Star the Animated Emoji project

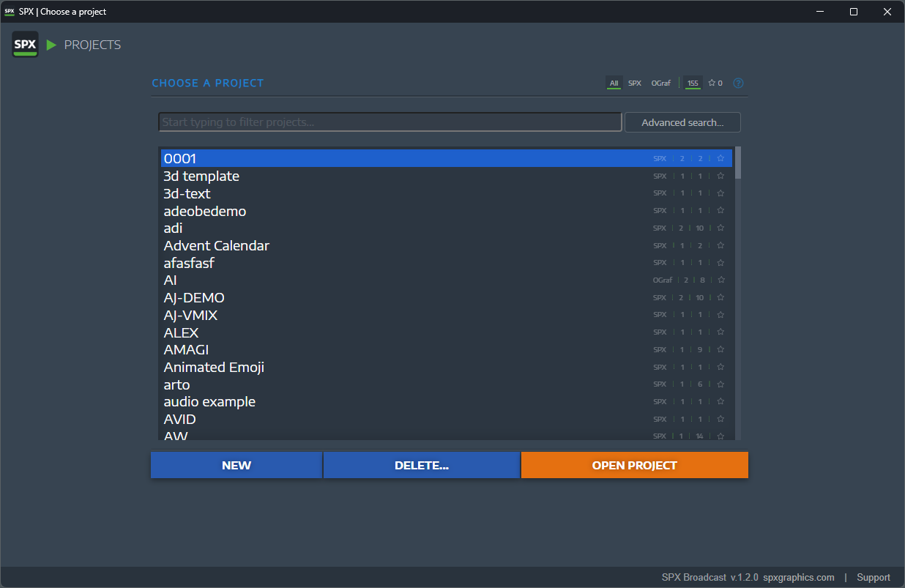tap(720, 367)
